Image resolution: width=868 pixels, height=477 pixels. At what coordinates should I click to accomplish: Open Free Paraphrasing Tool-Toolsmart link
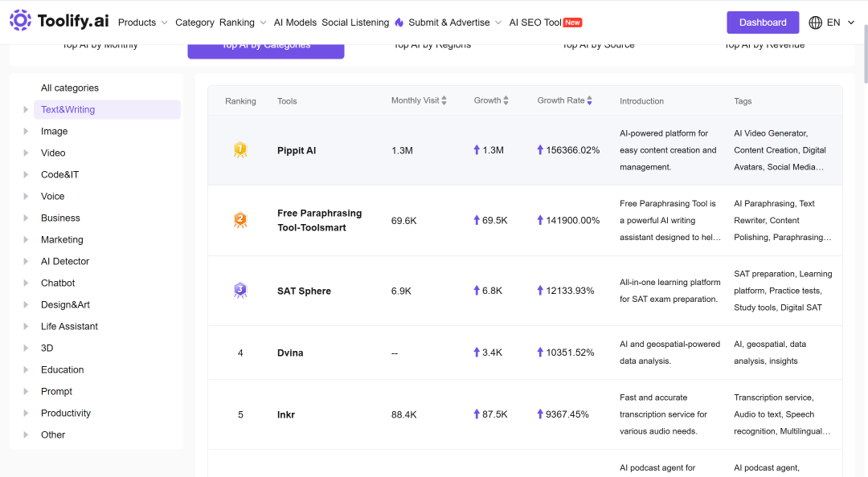point(319,220)
